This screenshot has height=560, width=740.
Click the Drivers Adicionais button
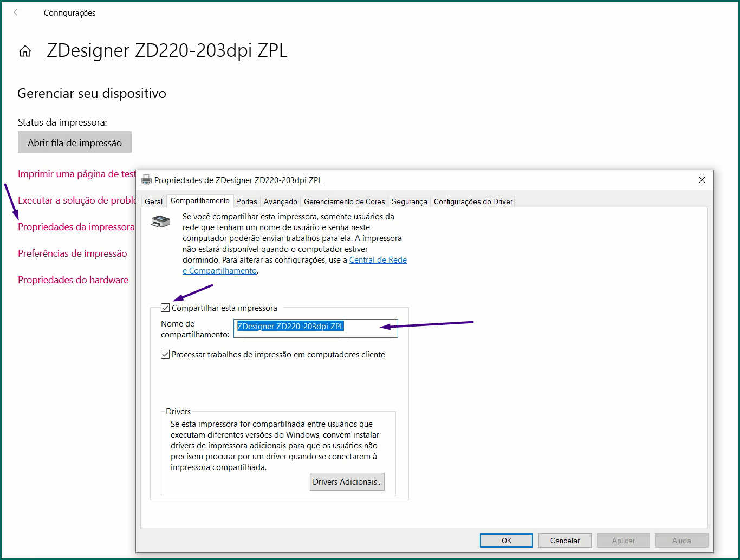347,482
